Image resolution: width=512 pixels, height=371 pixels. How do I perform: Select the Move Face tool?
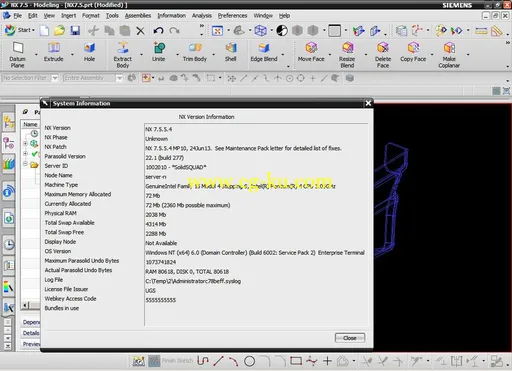coord(311,52)
